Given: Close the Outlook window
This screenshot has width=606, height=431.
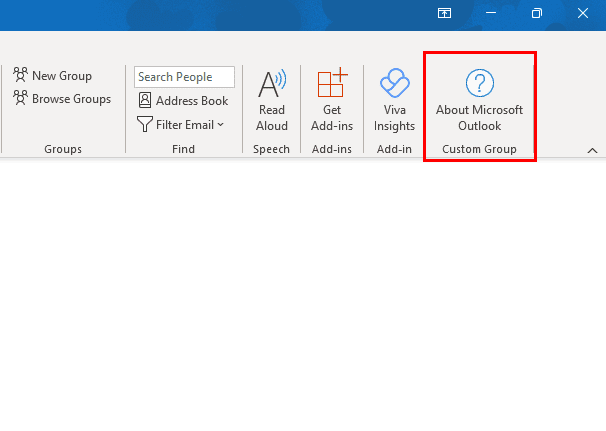Looking at the screenshot, I should [x=583, y=14].
